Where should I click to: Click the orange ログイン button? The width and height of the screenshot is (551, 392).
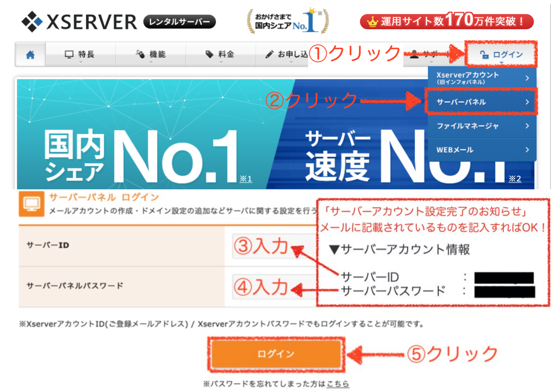coord(276,354)
